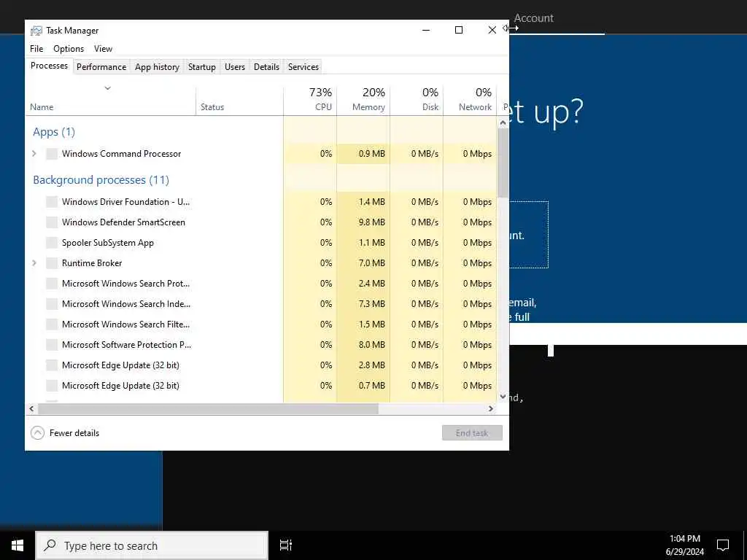Open the File menu
This screenshot has width=747, height=560.
(36, 49)
